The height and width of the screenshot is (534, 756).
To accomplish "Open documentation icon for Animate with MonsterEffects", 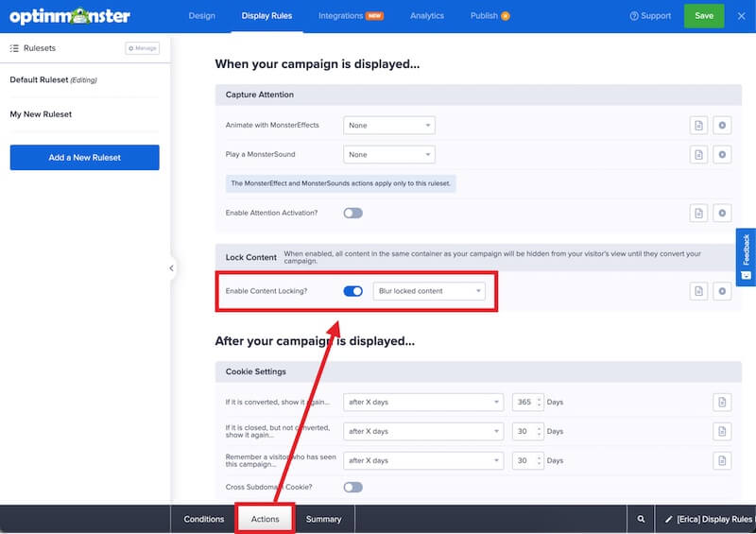I will coord(698,126).
